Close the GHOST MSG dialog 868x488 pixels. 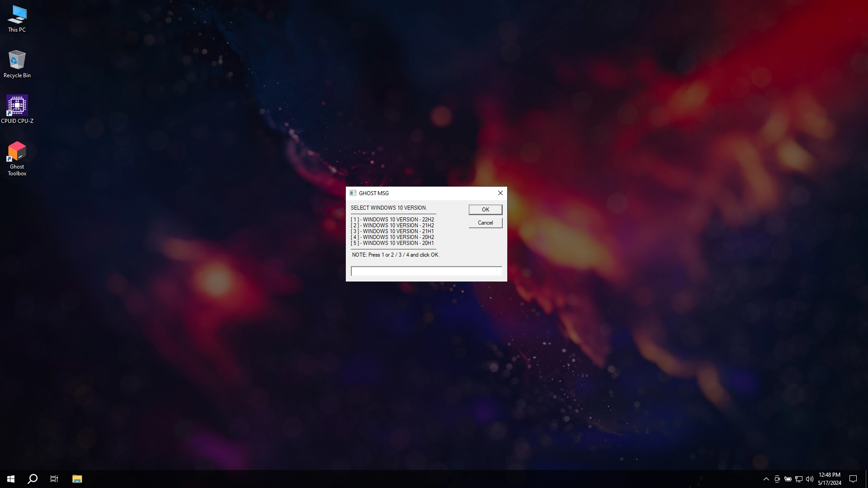pyautogui.click(x=500, y=193)
